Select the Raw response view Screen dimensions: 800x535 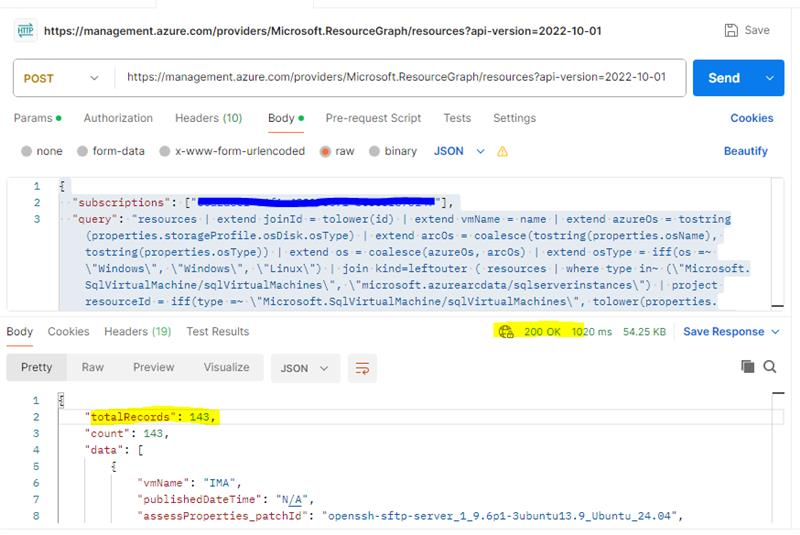[93, 367]
